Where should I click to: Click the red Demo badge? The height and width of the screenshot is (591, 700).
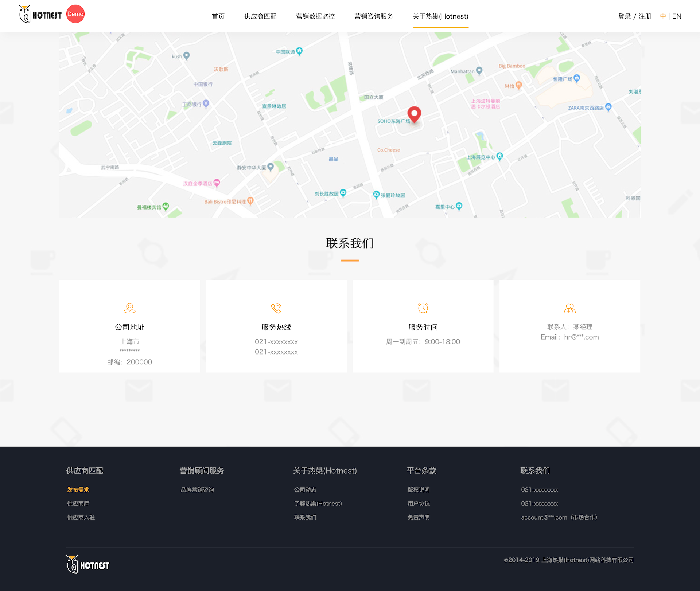pos(75,14)
